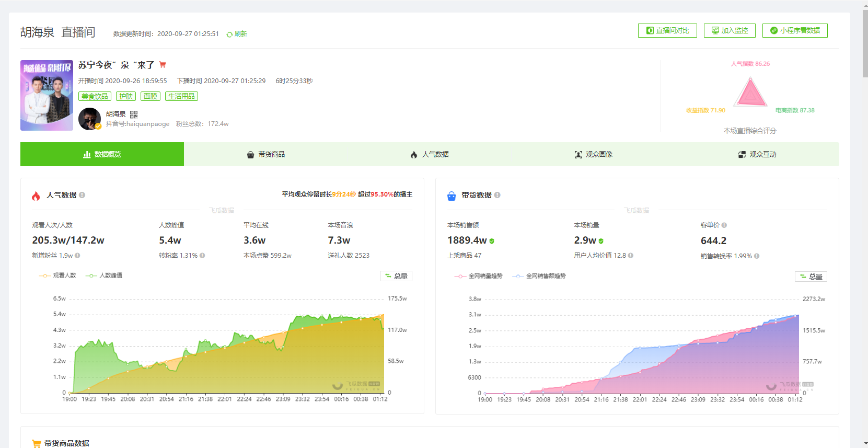The width and height of the screenshot is (868, 448).
Task: Click the 人气指数 86.26 label
Action: point(750,64)
